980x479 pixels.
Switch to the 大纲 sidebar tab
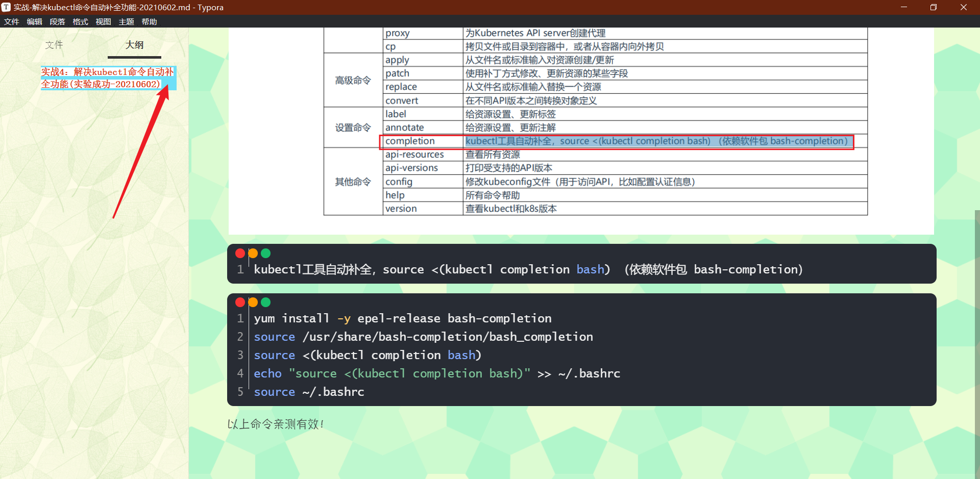134,45
